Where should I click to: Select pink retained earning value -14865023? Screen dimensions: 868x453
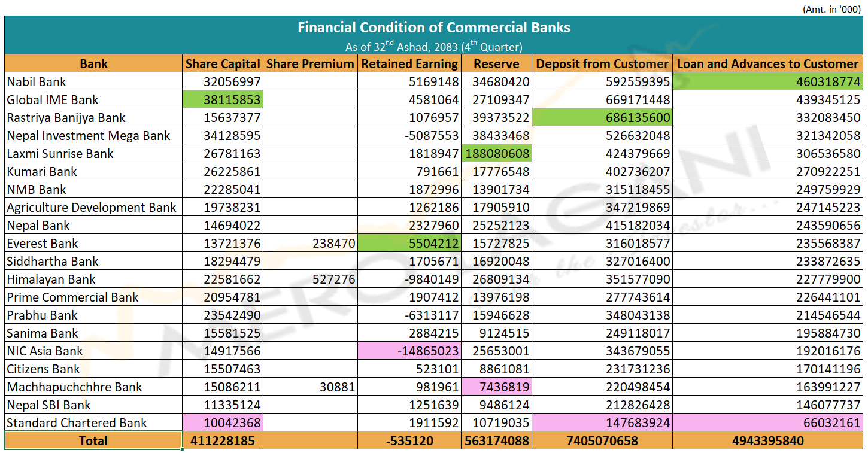(409, 351)
